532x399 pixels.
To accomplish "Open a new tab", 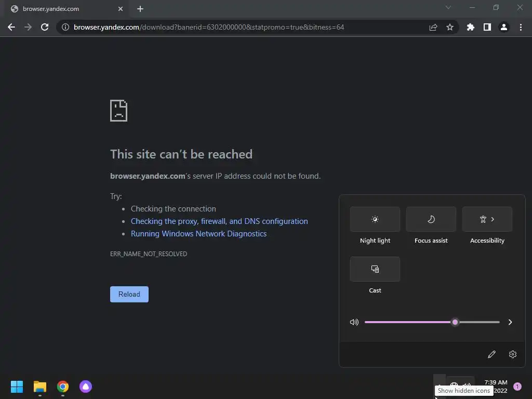I will coord(140,9).
